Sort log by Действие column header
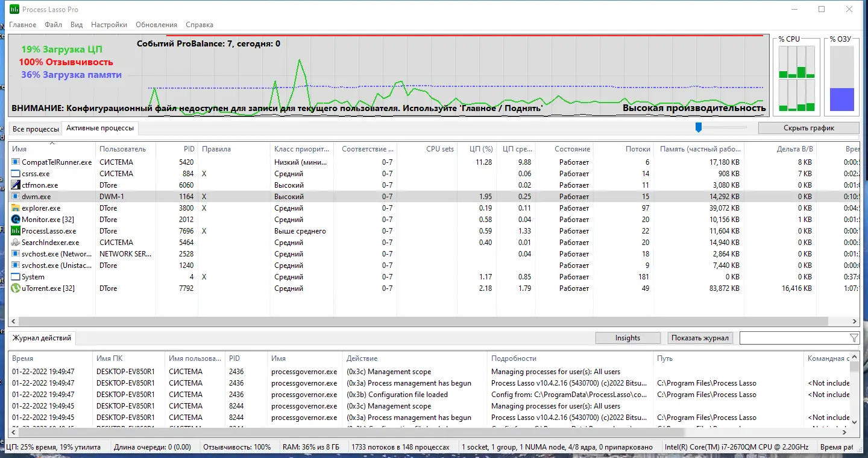Image resolution: width=868 pixels, height=458 pixels. 414,358
